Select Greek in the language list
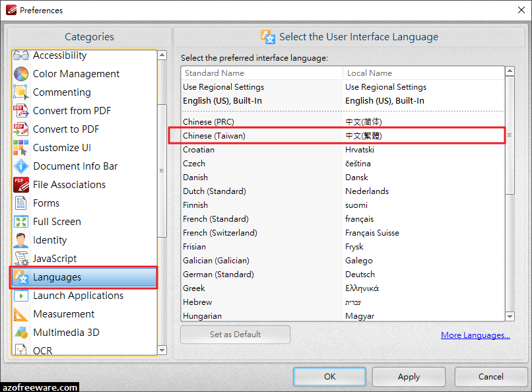The height and width of the screenshot is (392, 532). pos(194,288)
